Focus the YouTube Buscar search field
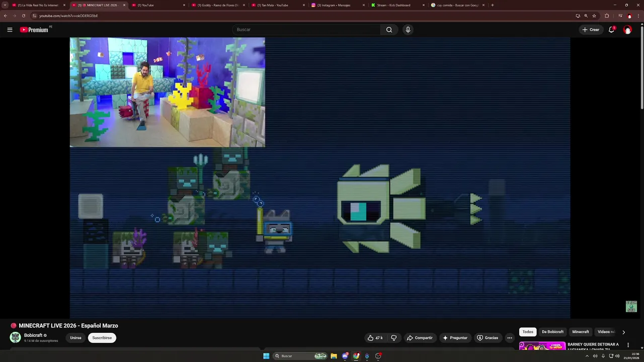This screenshot has width=644, height=362. tap(307, 30)
